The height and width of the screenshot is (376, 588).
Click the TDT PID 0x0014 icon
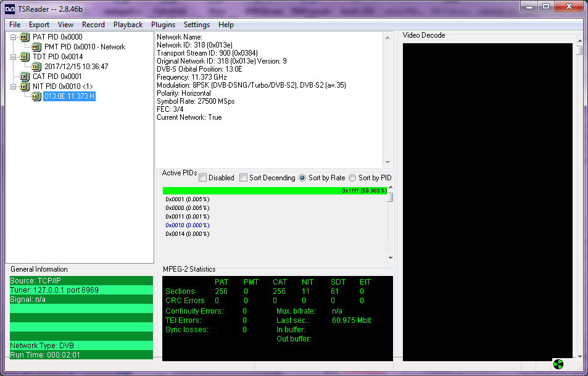click(x=25, y=57)
